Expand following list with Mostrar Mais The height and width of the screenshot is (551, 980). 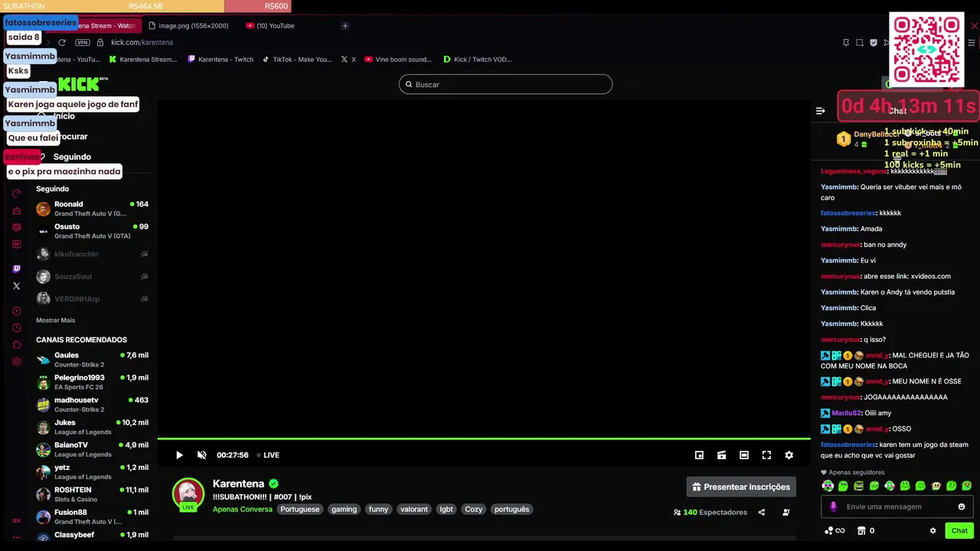[56, 321]
